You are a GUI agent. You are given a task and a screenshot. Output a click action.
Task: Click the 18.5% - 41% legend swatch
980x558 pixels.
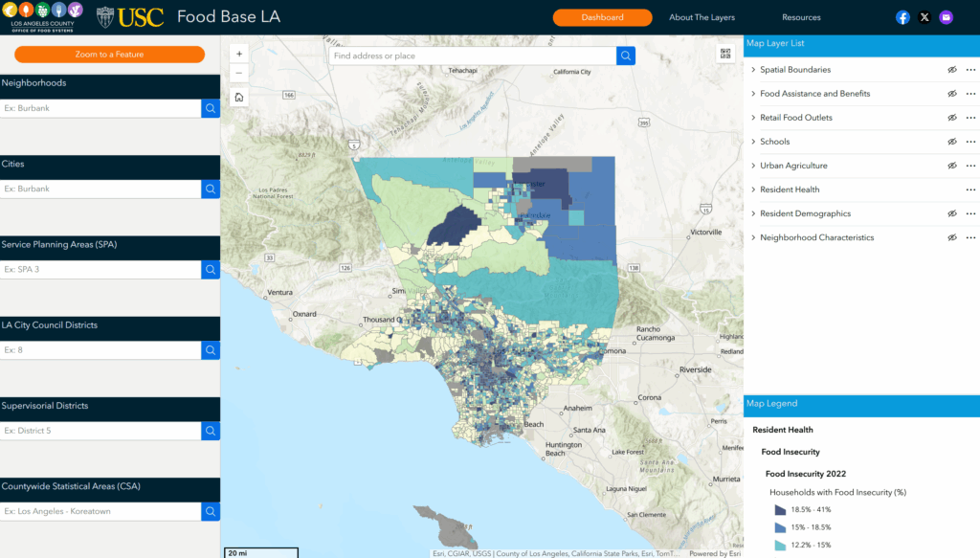coord(780,510)
